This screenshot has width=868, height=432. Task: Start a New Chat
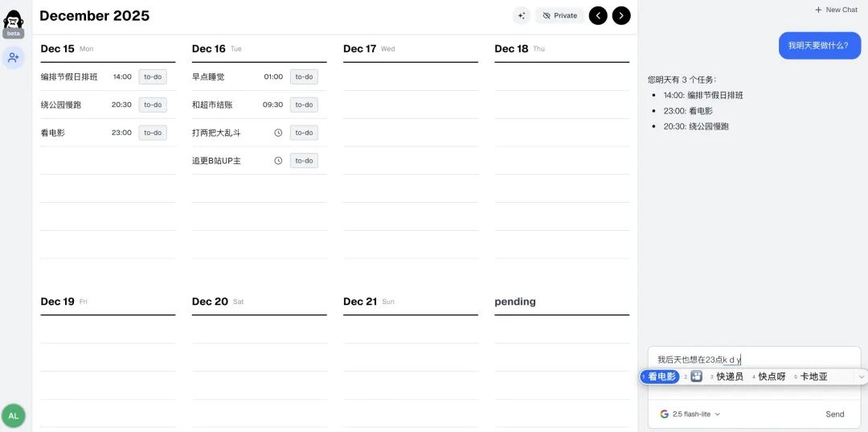tap(836, 10)
